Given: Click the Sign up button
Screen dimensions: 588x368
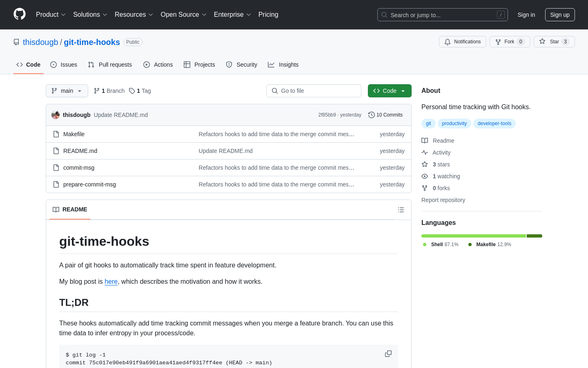Looking at the screenshot, I should point(560,15).
